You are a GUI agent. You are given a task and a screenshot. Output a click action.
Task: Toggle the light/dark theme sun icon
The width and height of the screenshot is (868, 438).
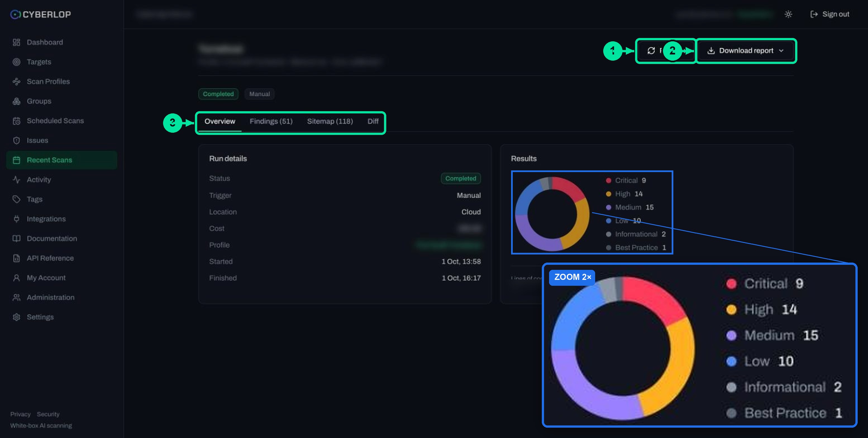tap(788, 14)
